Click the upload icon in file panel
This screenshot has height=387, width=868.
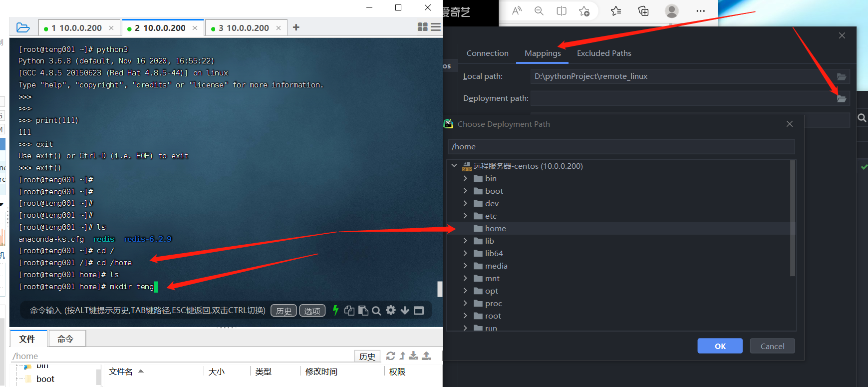426,356
